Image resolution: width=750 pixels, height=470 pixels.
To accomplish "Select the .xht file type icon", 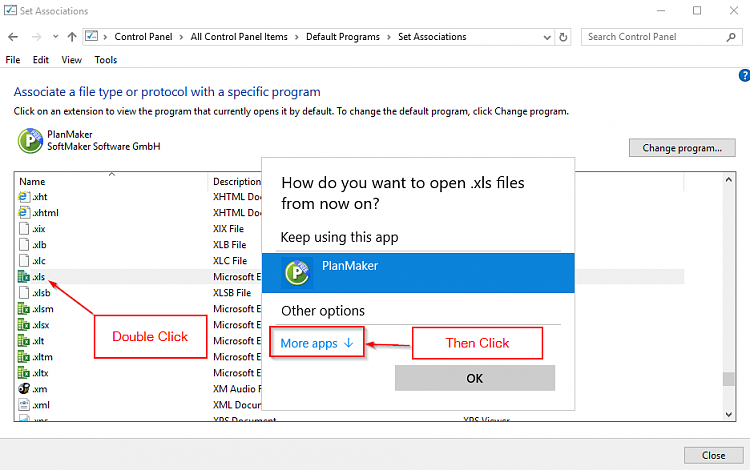I will 24,197.
